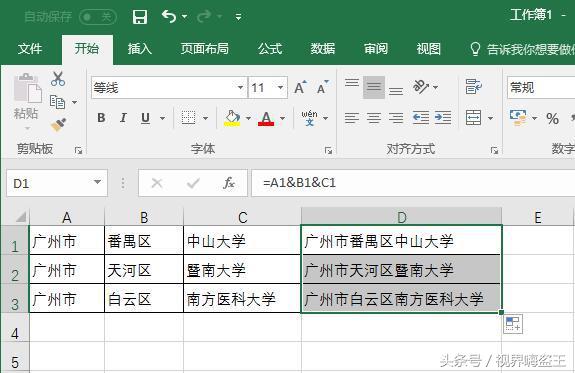This screenshot has width=575, height=373.
Task: Click the Decrease Font Size icon
Action: (323, 87)
